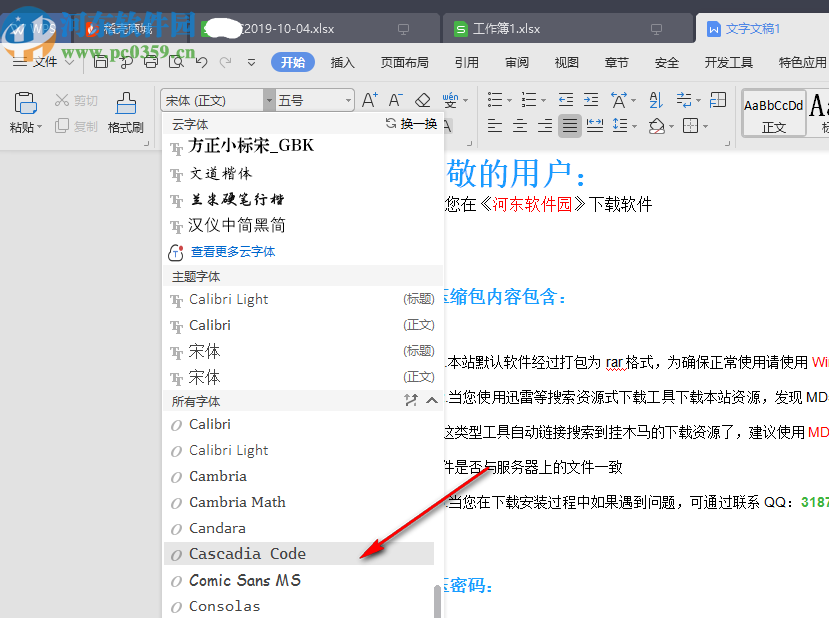Switch to the 插入 ribbon tab

[342, 62]
